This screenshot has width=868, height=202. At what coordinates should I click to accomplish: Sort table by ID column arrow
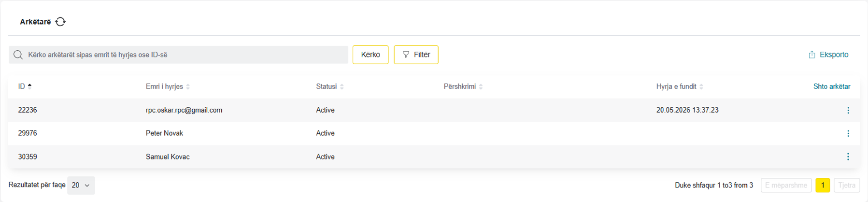tap(29, 87)
